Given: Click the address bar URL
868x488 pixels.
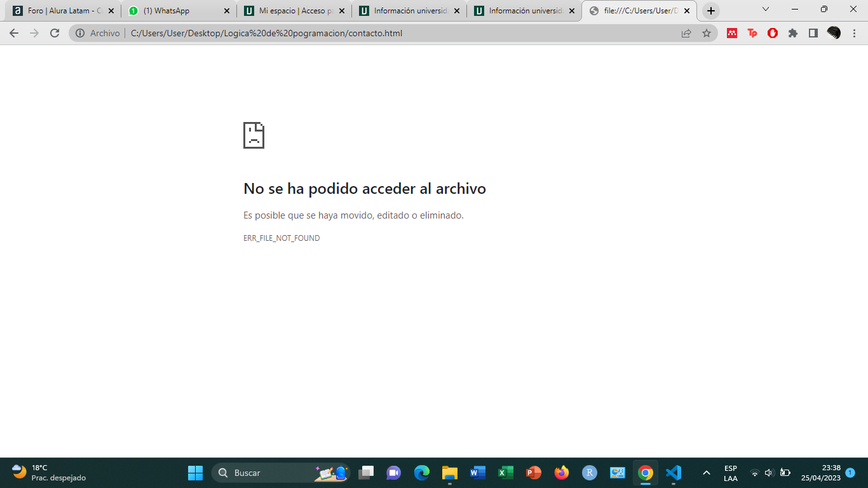Looking at the screenshot, I should tap(266, 33).
